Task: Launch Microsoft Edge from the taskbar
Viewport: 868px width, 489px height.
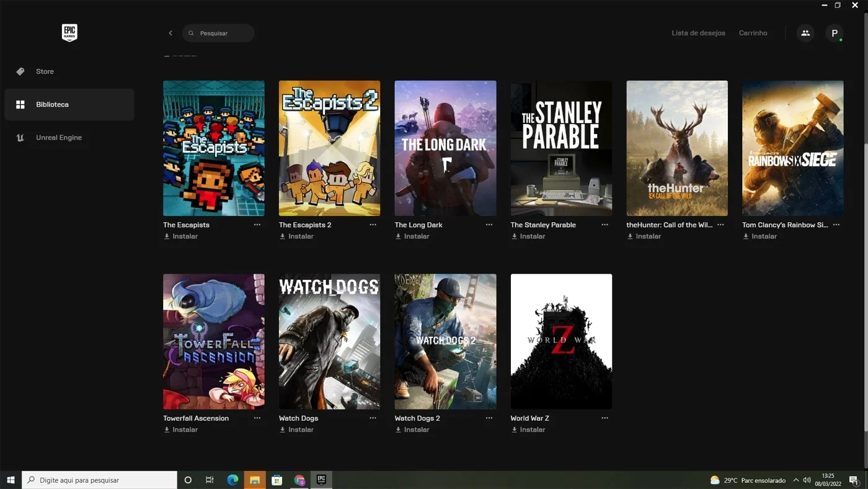Action: tap(232, 480)
